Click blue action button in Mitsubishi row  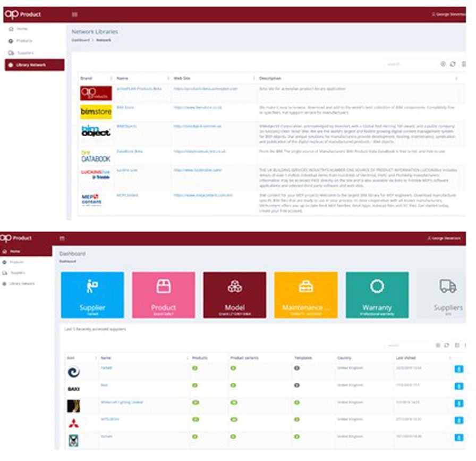pos(459,420)
